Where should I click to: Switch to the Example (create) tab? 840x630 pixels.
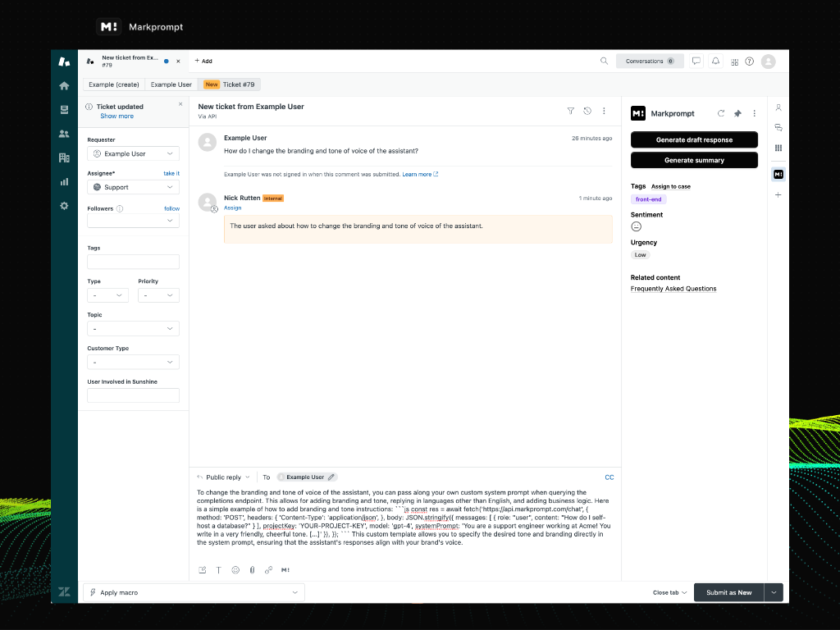pyautogui.click(x=113, y=84)
